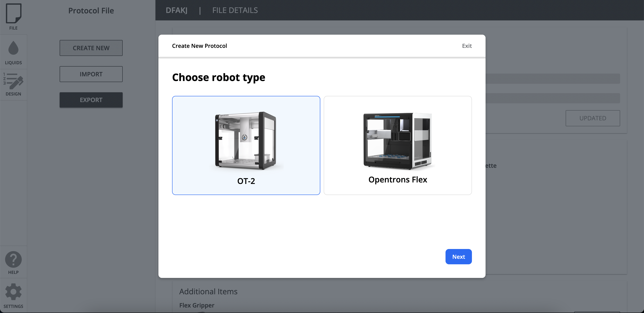Image resolution: width=644 pixels, height=313 pixels.
Task: Open the HELP section
Action: tap(13, 263)
